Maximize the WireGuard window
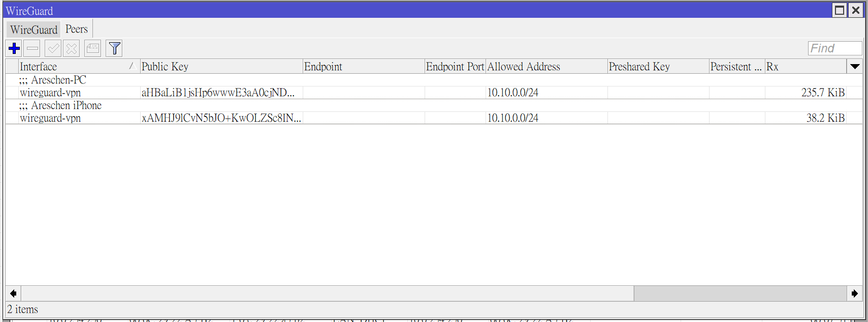The width and height of the screenshot is (868, 322). [840, 10]
